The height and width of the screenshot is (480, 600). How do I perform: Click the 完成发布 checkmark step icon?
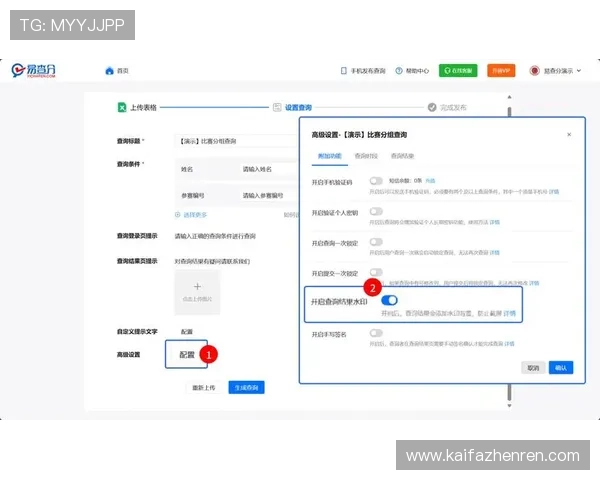tap(432, 108)
